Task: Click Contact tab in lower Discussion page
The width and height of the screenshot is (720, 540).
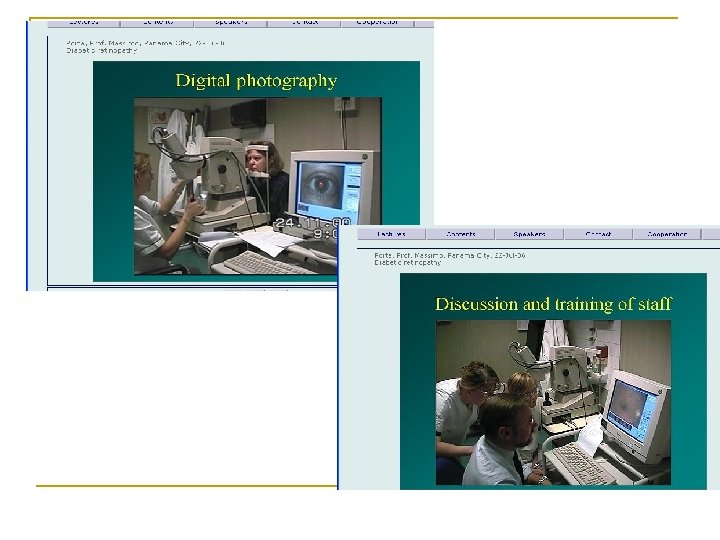Action: pyautogui.click(x=598, y=234)
